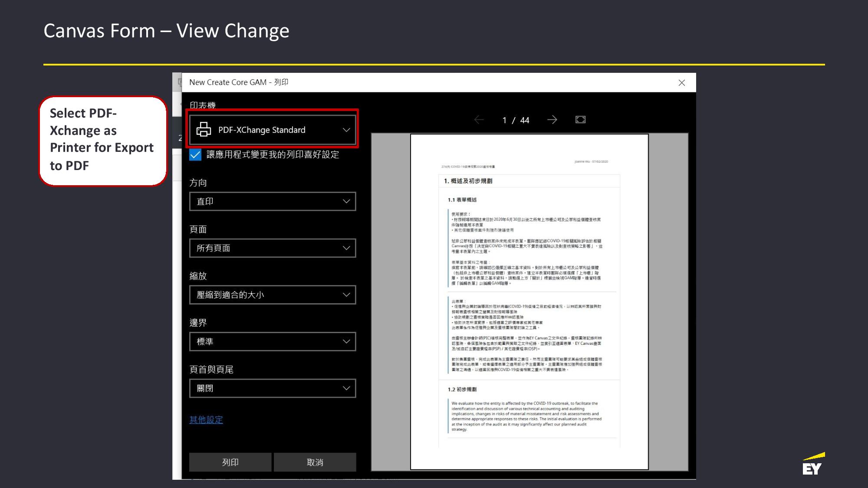Open the 頁首與頁尾 dropdown showing 關閉
The height and width of the screenshot is (488, 868).
[273, 388]
